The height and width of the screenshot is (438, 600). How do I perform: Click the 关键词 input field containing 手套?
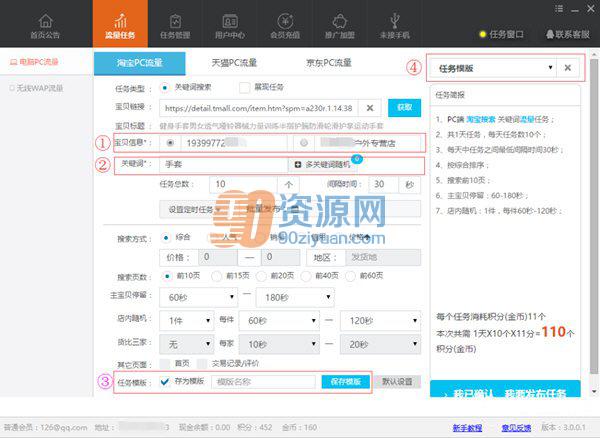(x=224, y=164)
